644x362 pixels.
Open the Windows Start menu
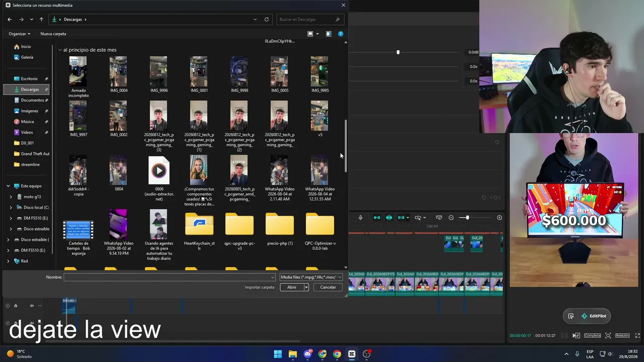pyautogui.click(x=278, y=354)
